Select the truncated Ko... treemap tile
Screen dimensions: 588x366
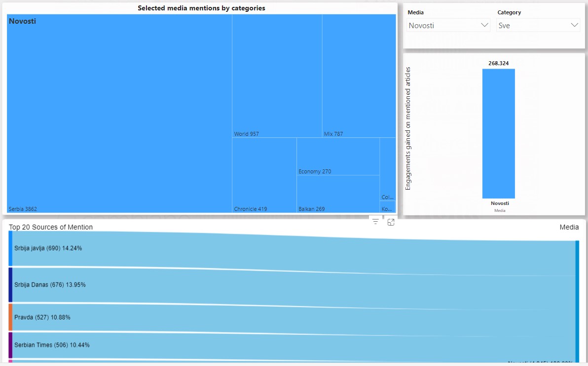pos(388,207)
